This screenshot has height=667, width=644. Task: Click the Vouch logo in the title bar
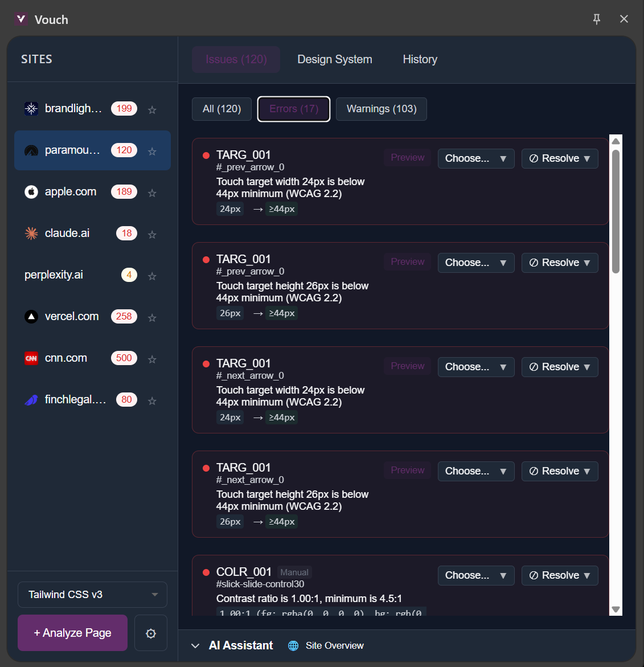[x=21, y=19]
